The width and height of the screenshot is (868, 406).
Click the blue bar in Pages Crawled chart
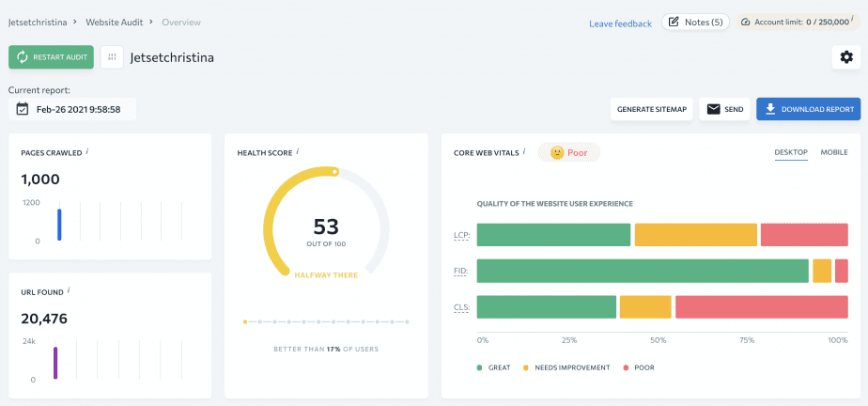(x=59, y=225)
